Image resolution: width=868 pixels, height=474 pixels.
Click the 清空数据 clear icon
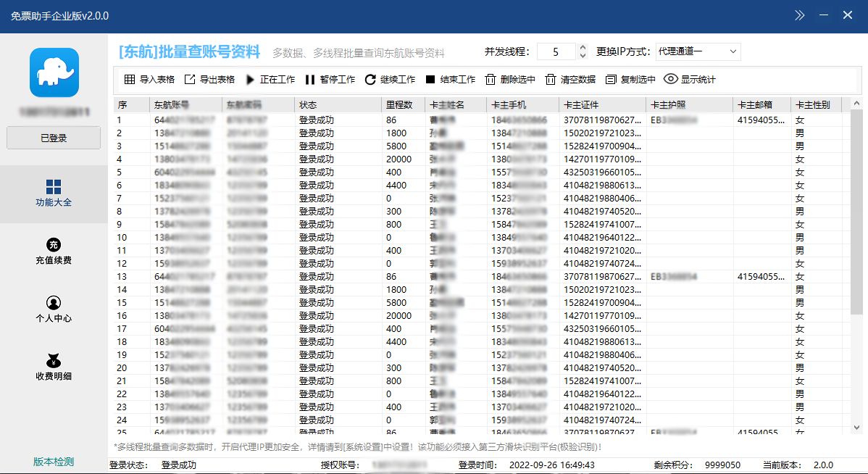550,80
